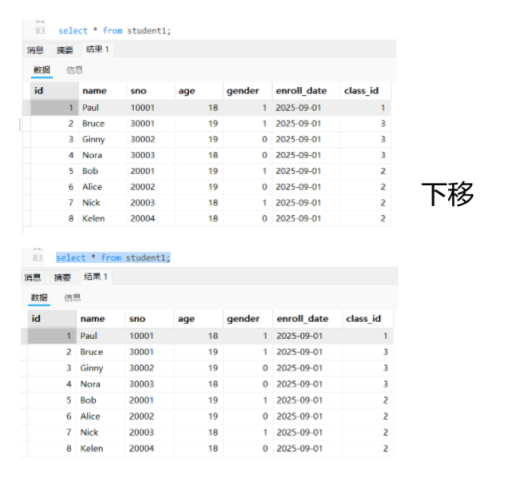Open the 消息 tab in upper result panel

[x=35, y=50]
